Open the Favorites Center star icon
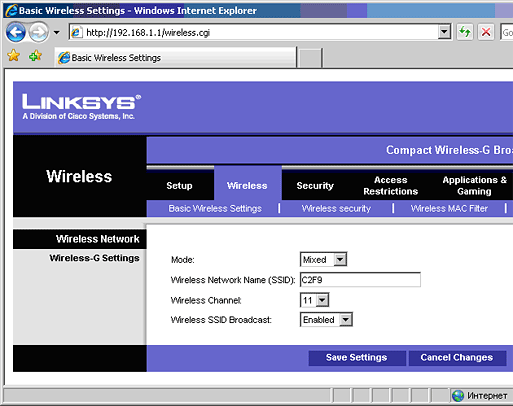The image size is (513, 406). point(14,56)
